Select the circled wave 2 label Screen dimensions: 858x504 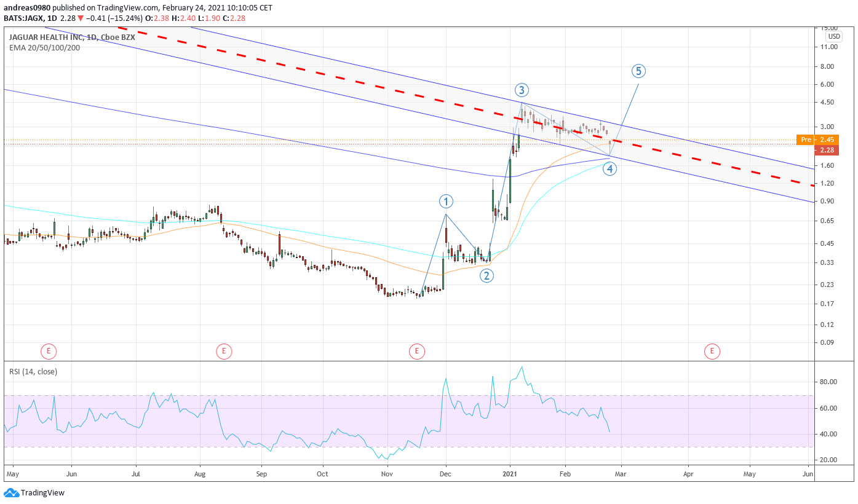[x=487, y=275]
